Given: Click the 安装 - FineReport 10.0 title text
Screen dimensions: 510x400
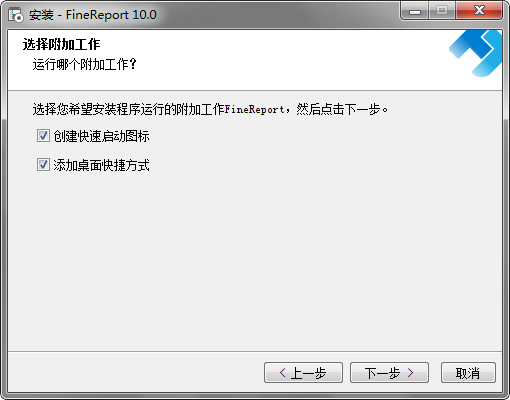Looking at the screenshot, I should pyautogui.click(x=93, y=15).
